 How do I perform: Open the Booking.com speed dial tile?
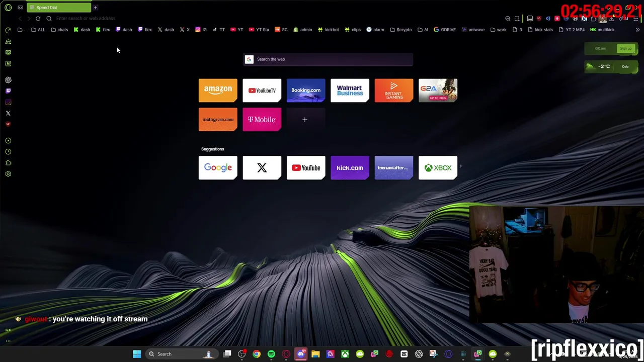(306, 90)
